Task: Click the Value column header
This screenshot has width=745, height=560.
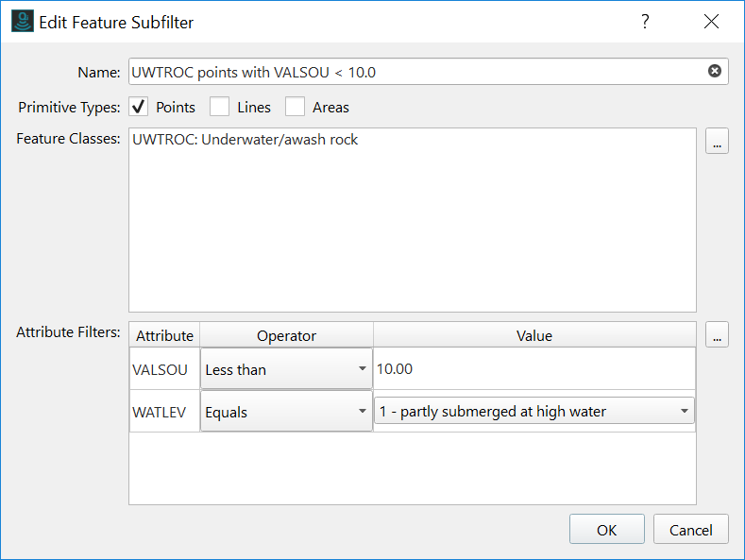Action: pos(533,335)
